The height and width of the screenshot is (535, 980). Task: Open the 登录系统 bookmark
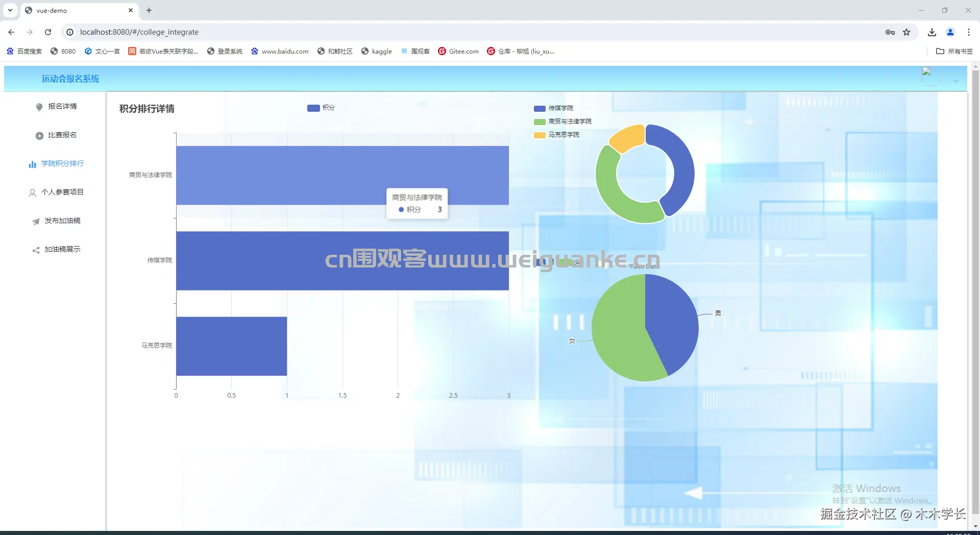point(225,51)
